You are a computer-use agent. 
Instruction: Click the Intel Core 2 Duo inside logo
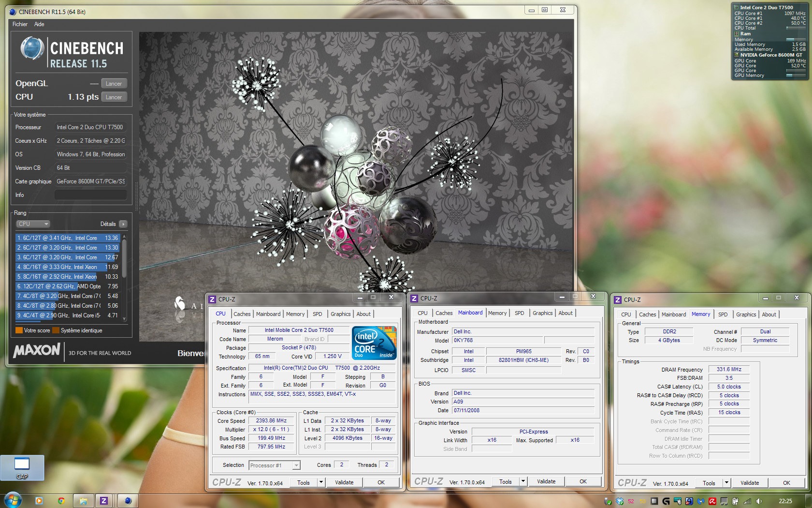[x=375, y=343]
